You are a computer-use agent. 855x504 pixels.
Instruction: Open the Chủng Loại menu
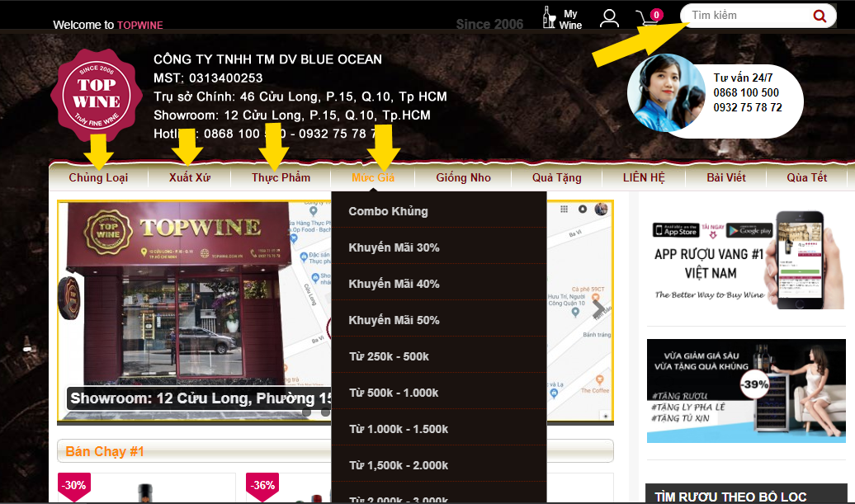coord(99,177)
